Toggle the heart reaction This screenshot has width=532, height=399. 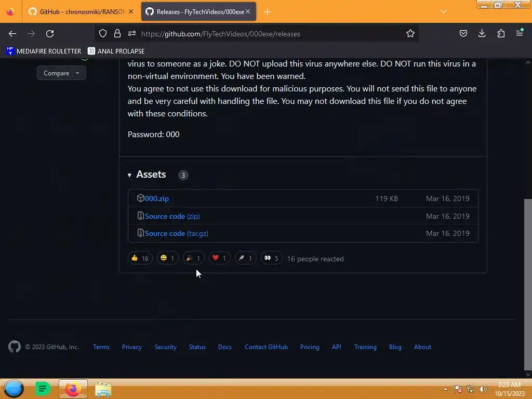coord(220,258)
